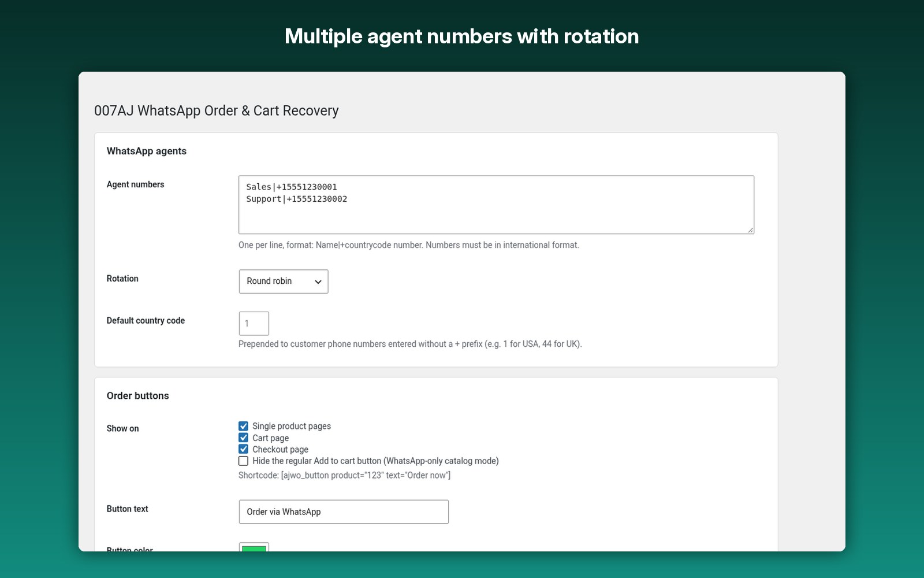Click the 'Prepended to customer phone numbers' help text
924x578 pixels.
pyautogui.click(x=410, y=344)
